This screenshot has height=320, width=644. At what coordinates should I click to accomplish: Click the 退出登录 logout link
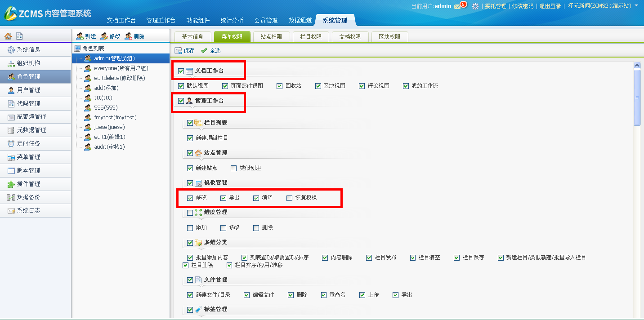550,6
